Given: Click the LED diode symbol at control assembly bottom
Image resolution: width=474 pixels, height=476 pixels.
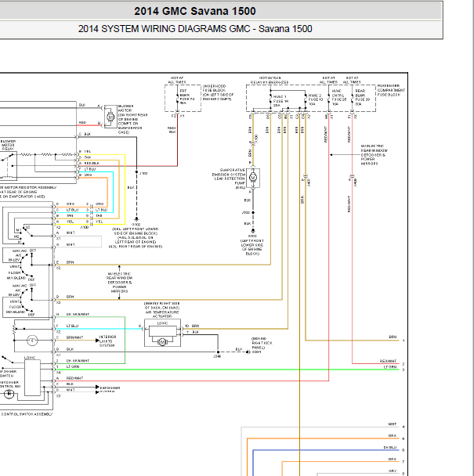Looking at the screenshot, I should tap(9, 394).
